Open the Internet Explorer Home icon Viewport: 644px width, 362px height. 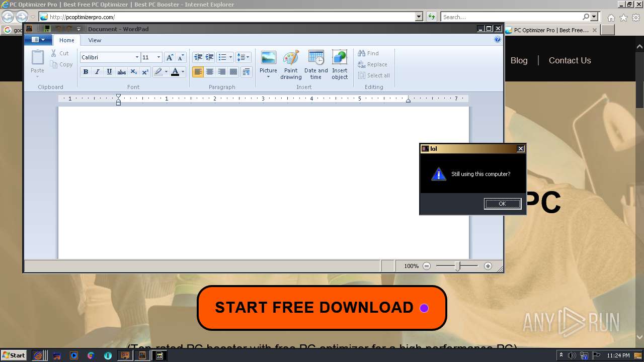(611, 18)
